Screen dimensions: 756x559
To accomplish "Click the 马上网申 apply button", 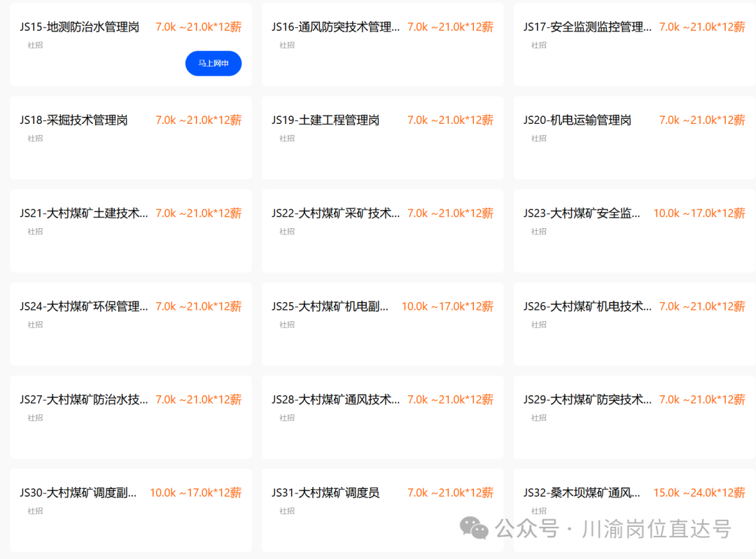I will coord(213,63).
